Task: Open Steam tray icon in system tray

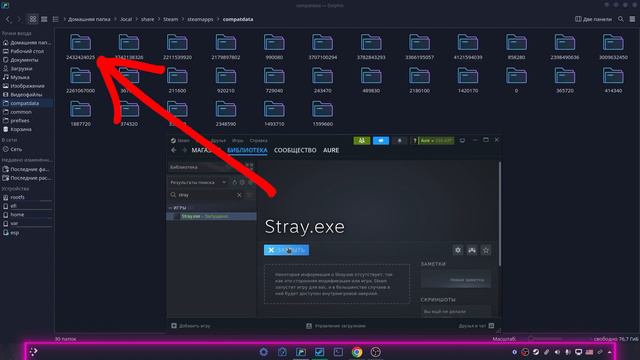Action: (536, 352)
